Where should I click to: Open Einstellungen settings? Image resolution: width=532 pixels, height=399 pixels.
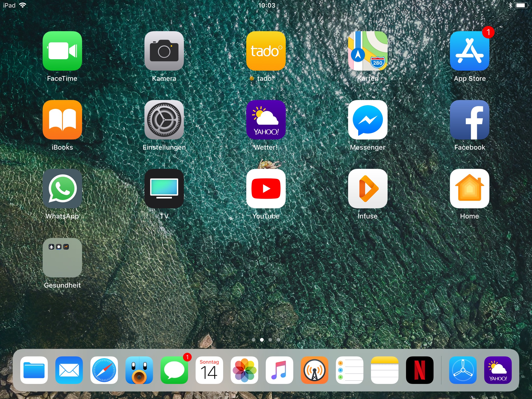[164, 120]
